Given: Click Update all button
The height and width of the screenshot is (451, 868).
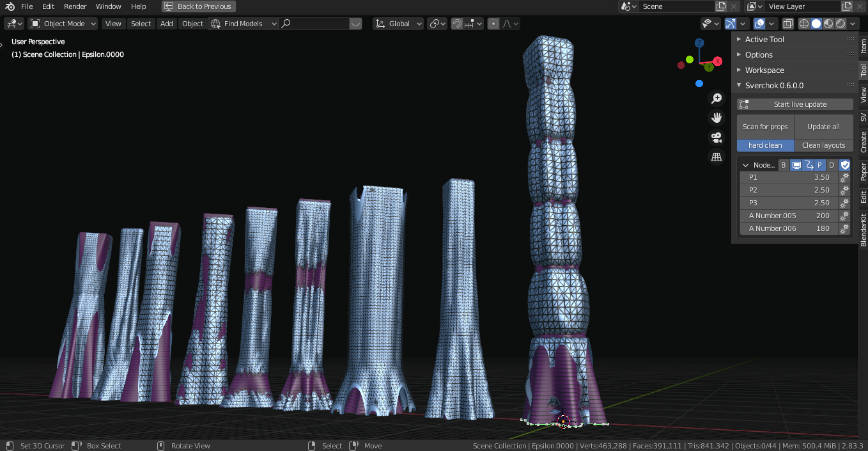Looking at the screenshot, I should point(824,127).
